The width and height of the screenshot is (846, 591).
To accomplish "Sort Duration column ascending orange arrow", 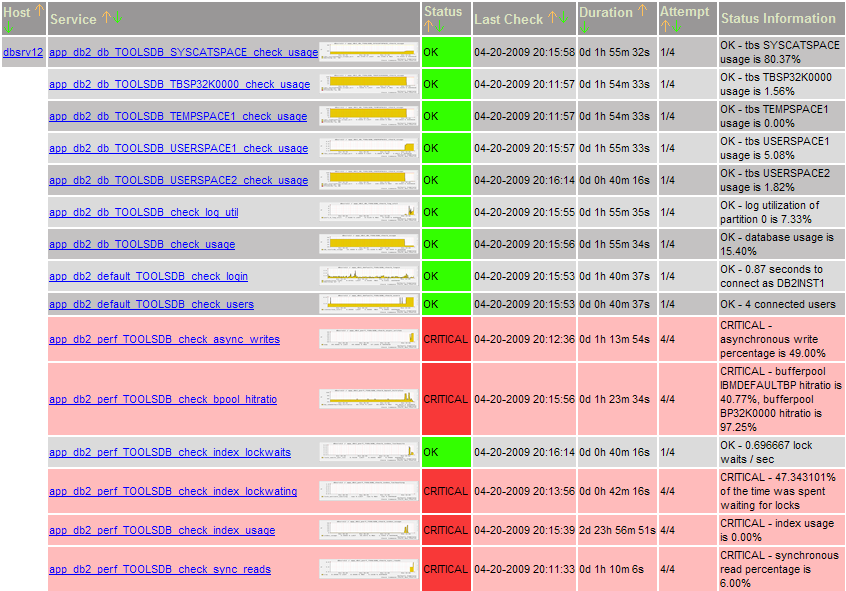I will [642, 10].
